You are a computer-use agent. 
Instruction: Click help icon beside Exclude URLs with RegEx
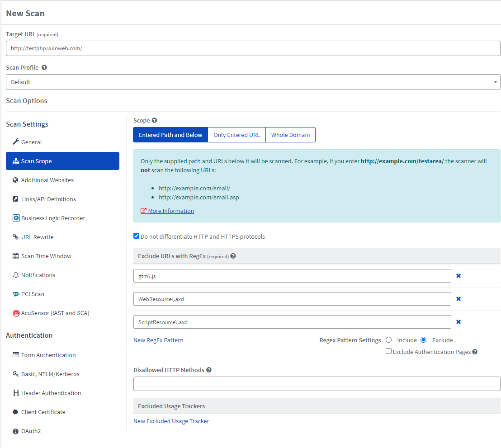(x=233, y=256)
